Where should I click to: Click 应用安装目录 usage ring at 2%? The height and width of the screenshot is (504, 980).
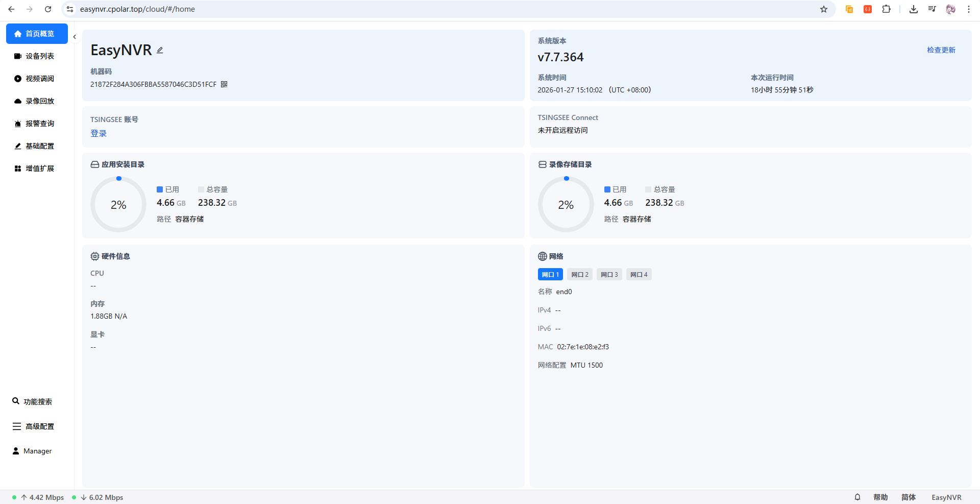pos(118,204)
